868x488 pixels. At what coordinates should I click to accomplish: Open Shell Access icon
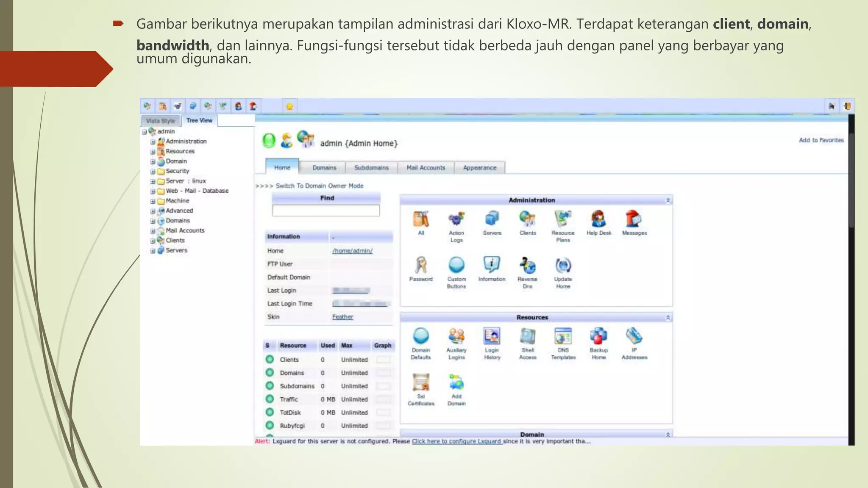(528, 336)
